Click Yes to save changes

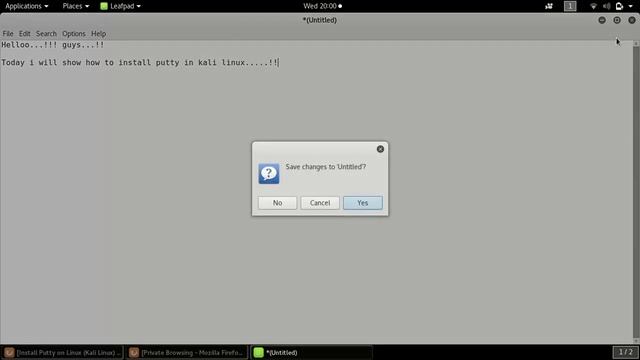pyautogui.click(x=362, y=203)
